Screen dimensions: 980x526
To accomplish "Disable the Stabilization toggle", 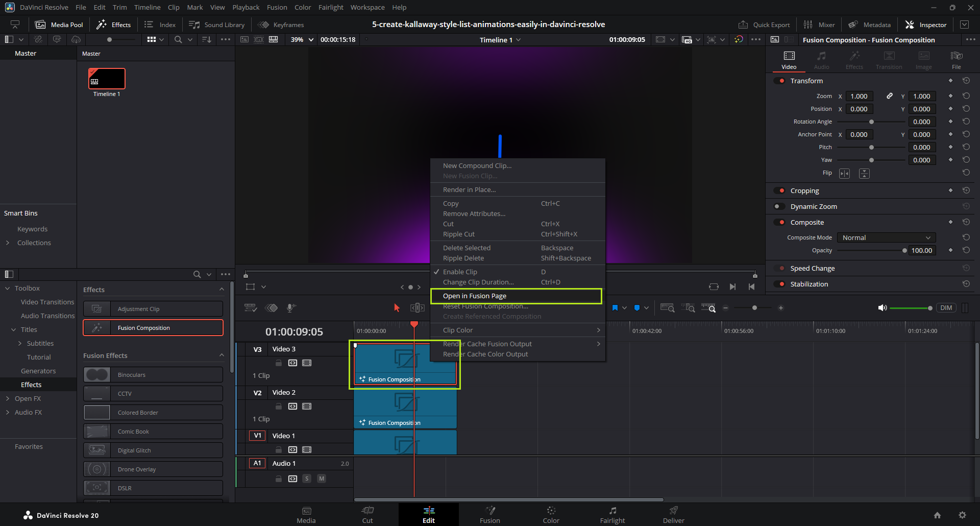I will tap(779, 284).
